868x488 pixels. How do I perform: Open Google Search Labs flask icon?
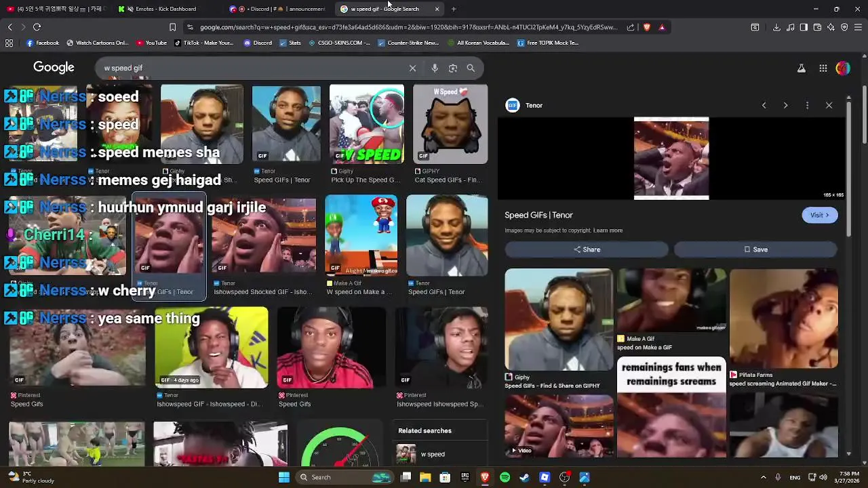point(802,68)
